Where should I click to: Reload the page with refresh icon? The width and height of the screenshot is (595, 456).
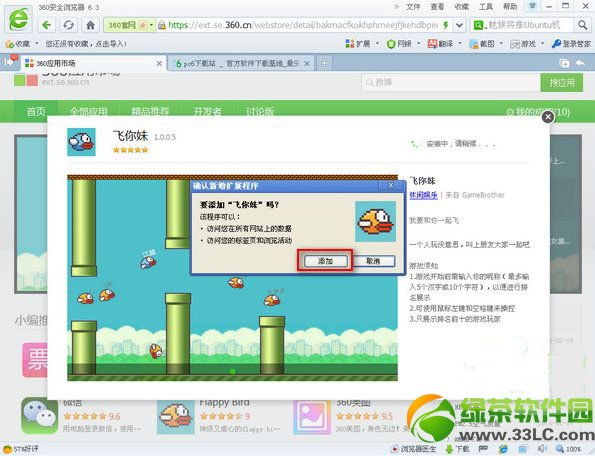tap(69, 25)
